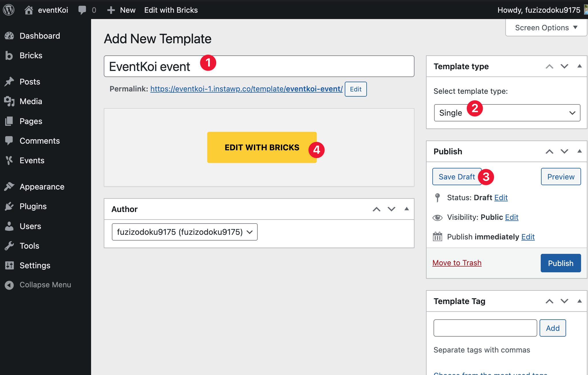
Task: Toggle the Template type panel triangle
Action: [579, 66]
